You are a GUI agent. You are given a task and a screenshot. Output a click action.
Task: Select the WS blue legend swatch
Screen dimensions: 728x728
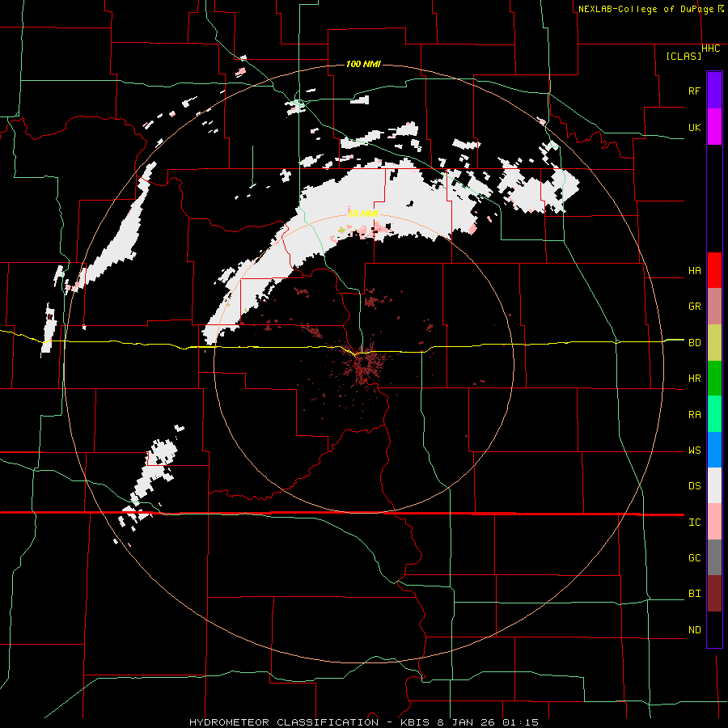click(x=714, y=450)
